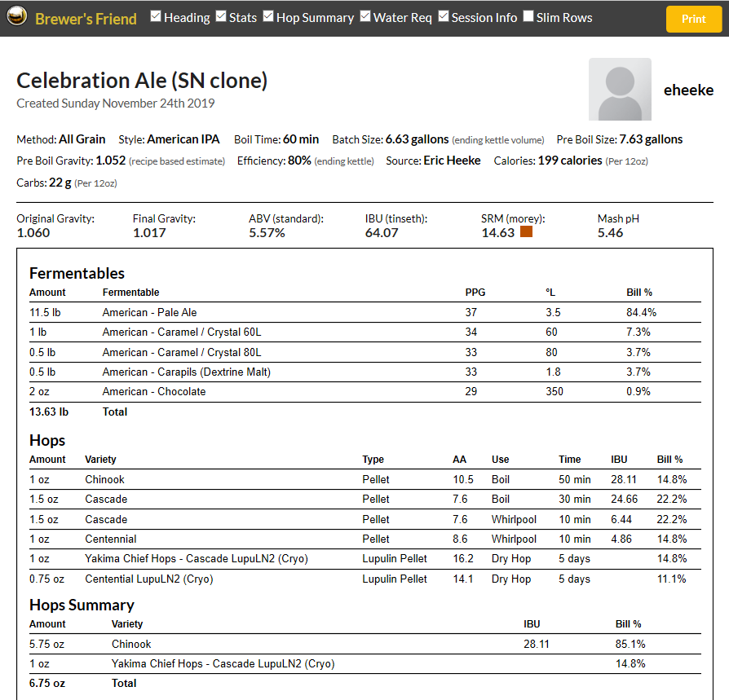Click the 84.4% bill percentage cell

pos(641,313)
